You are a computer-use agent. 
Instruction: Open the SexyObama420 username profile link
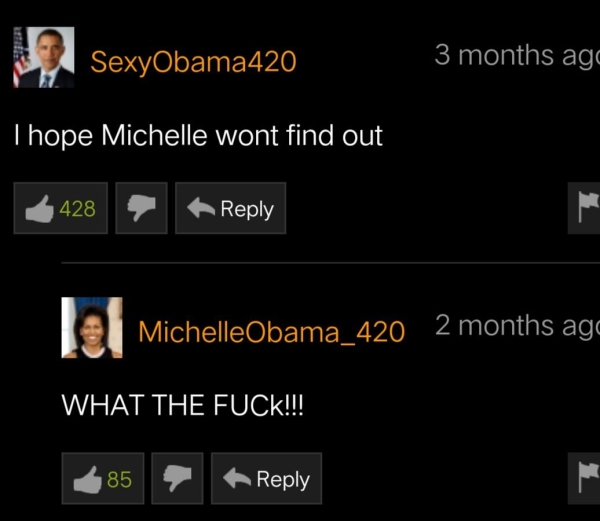[x=193, y=62]
